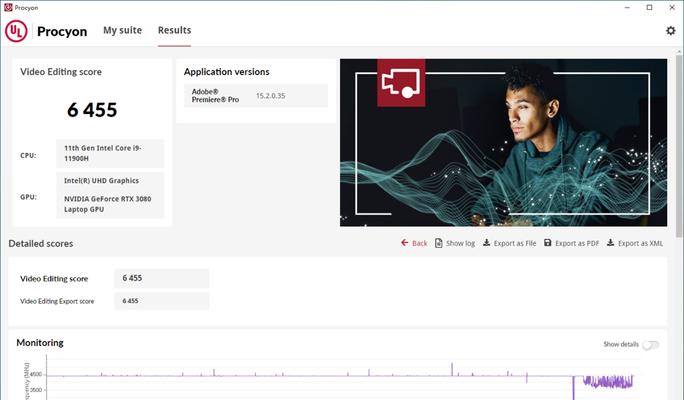The height and width of the screenshot is (400, 684).
Task: Maximize the Procyon window
Action: click(x=650, y=7)
